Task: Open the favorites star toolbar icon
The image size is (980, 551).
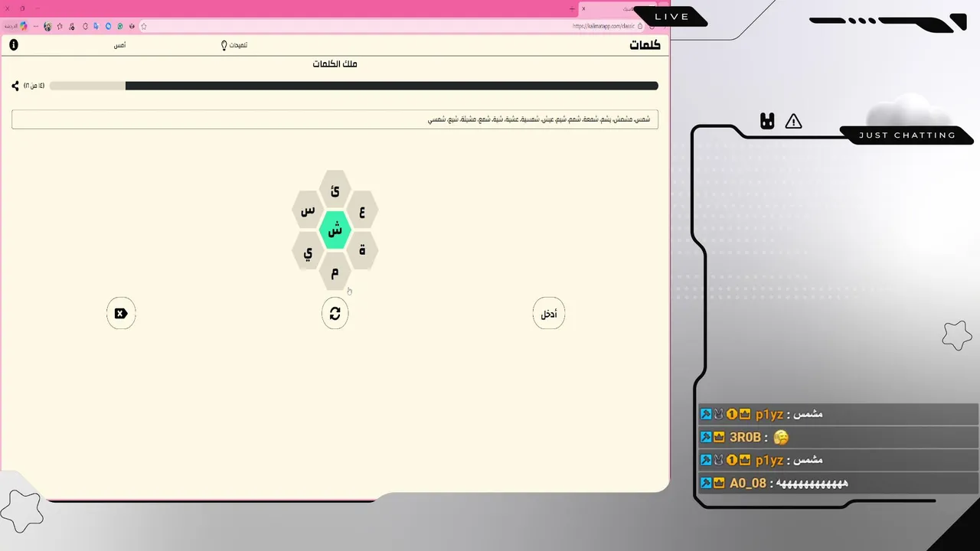Action: coord(60,26)
